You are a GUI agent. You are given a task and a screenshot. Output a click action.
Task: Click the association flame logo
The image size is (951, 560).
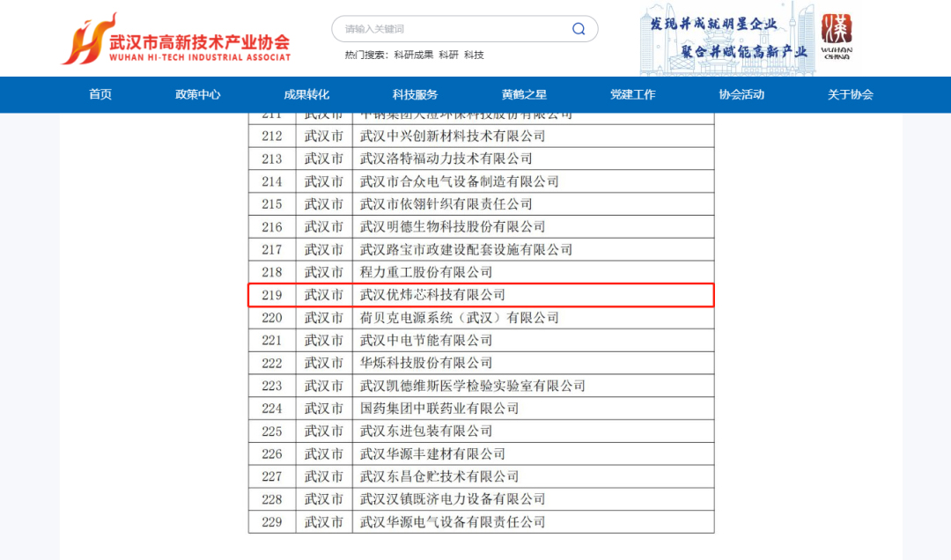pos(89,38)
